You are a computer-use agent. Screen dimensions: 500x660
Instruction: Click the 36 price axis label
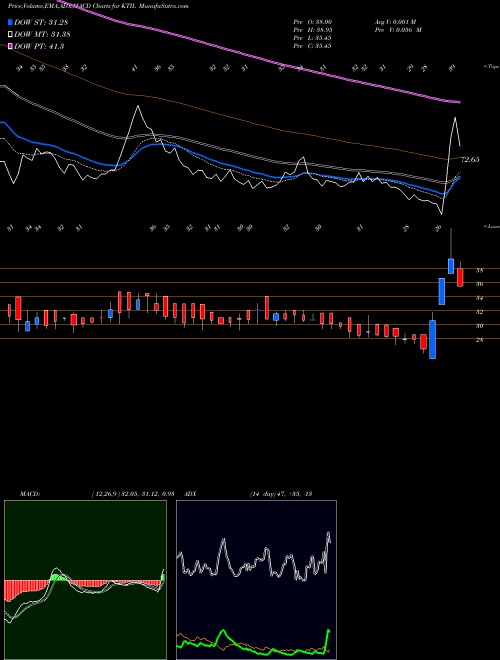pos(479,284)
